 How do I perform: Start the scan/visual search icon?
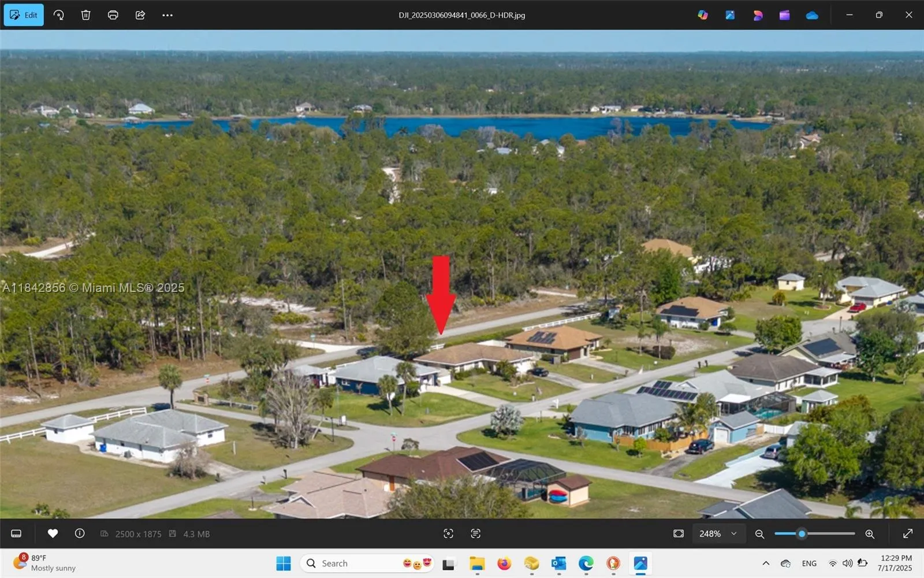[448, 533]
